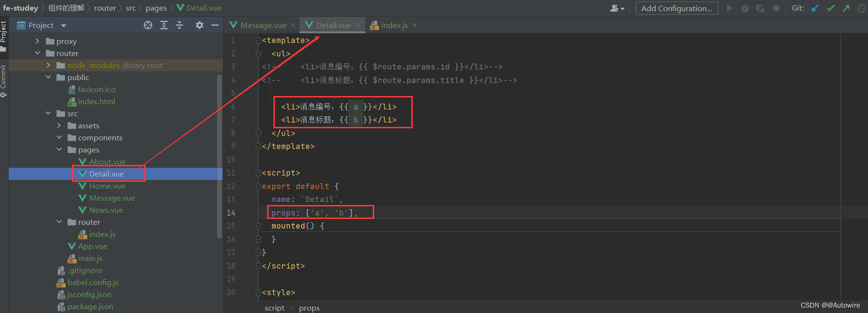This screenshot has height=313, width=868.
Task: Open the user account icon menu
Action: point(617,8)
